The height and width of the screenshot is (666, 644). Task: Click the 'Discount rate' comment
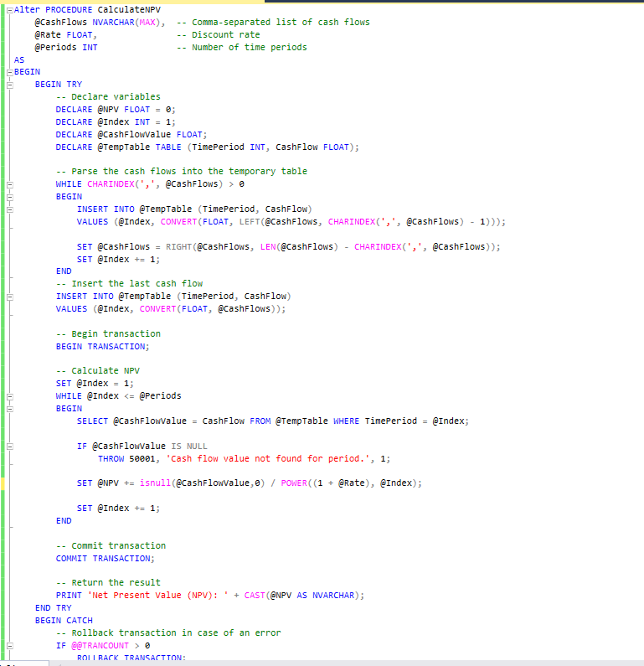click(x=219, y=35)
